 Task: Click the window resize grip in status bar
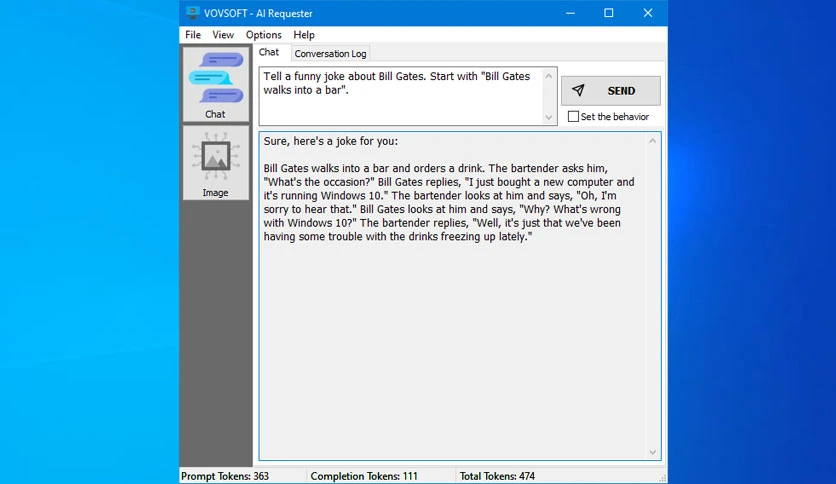662,478
